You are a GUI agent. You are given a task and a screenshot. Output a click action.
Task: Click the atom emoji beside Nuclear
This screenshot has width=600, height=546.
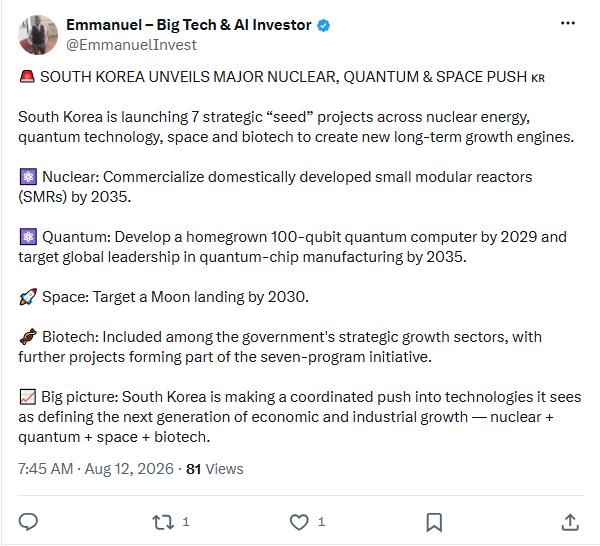point(28,177)
